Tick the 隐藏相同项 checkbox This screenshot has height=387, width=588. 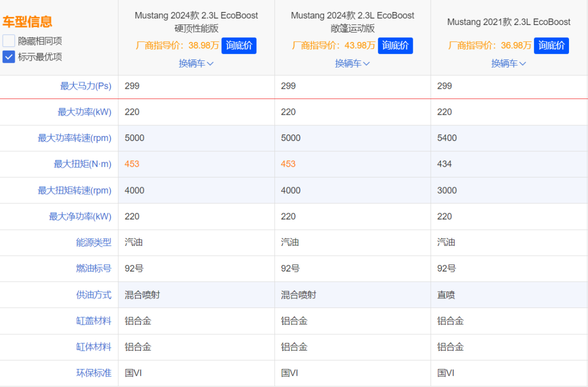pyautogui.click(x=9, y=40)
